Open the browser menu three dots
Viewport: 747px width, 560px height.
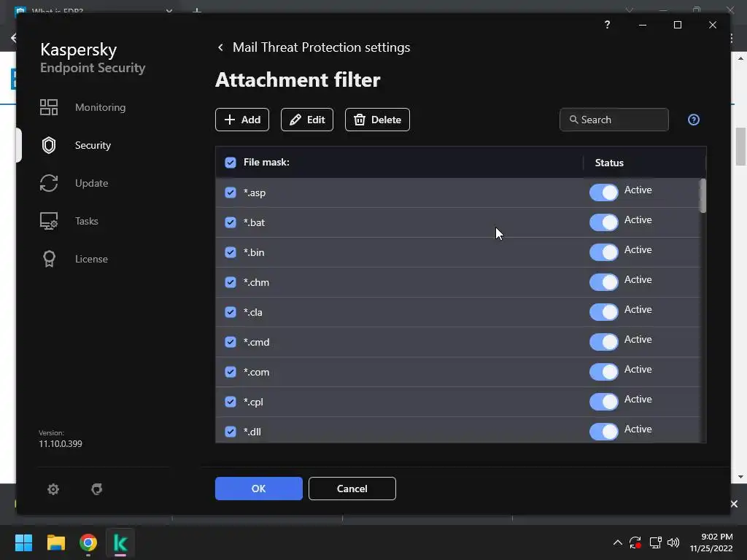click(731, 38)
